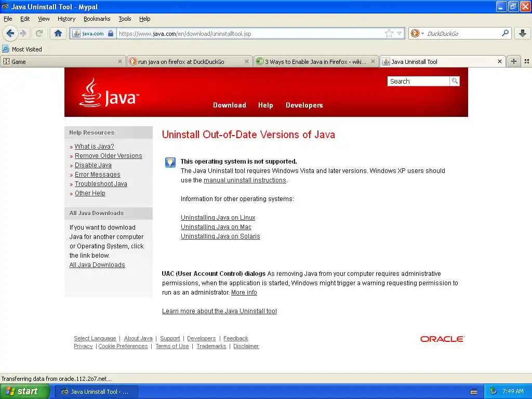The height and width of the screenshot is (399, 532).
Task: Click the on-screen keyboard tray icon
Action: click(x=474, y=392)
